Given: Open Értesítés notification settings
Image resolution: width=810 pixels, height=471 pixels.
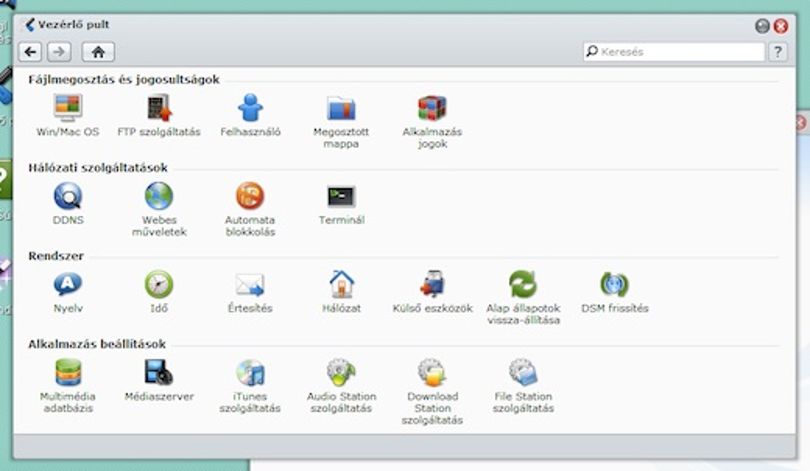Looking at the screenshot, I should coord(250,285).
